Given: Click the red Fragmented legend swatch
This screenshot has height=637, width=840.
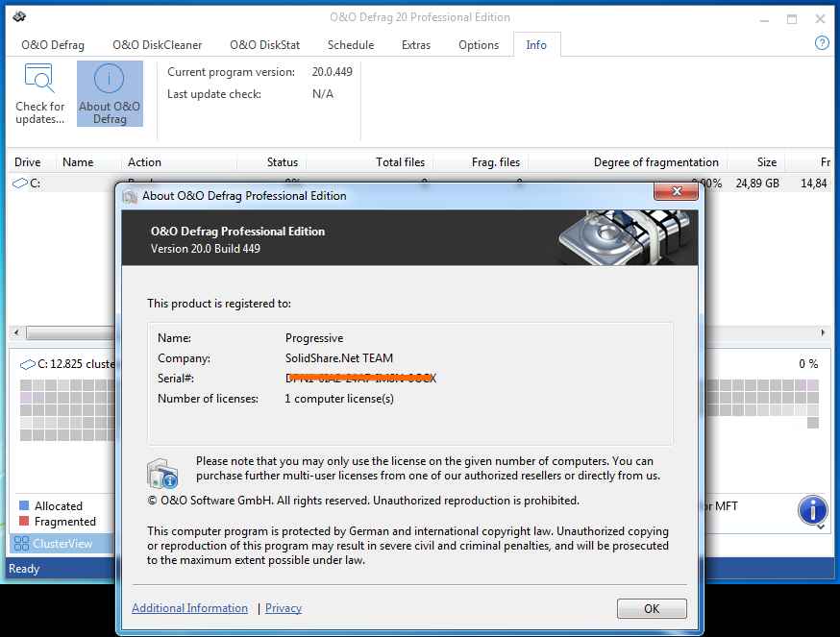Looking at the screenshot, I should tap(24, 522).
